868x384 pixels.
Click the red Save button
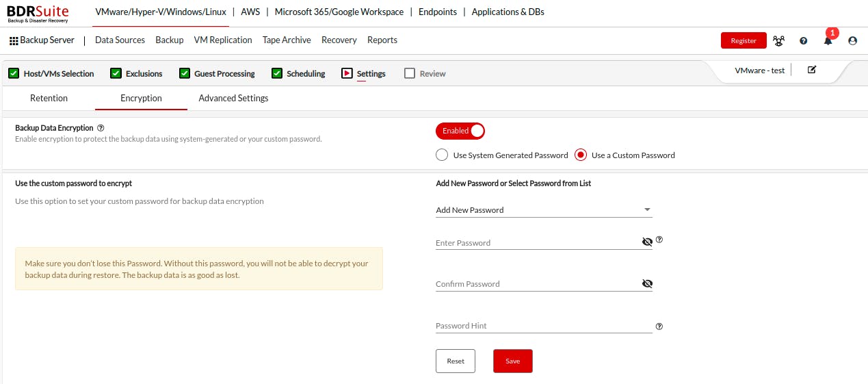pos(512,361)
